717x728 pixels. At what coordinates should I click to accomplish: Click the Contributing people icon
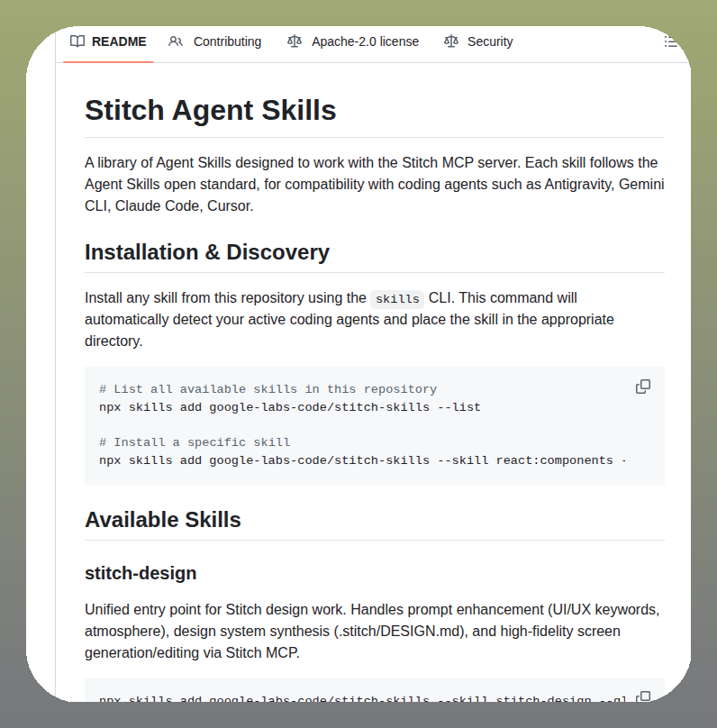coord(176,41)
